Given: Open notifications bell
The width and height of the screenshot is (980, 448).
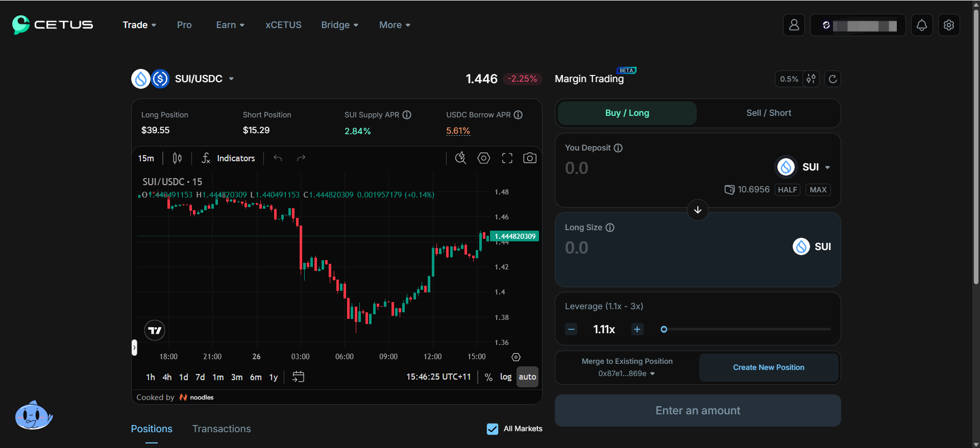Looking at the screenshot, I should pos(921,25).
